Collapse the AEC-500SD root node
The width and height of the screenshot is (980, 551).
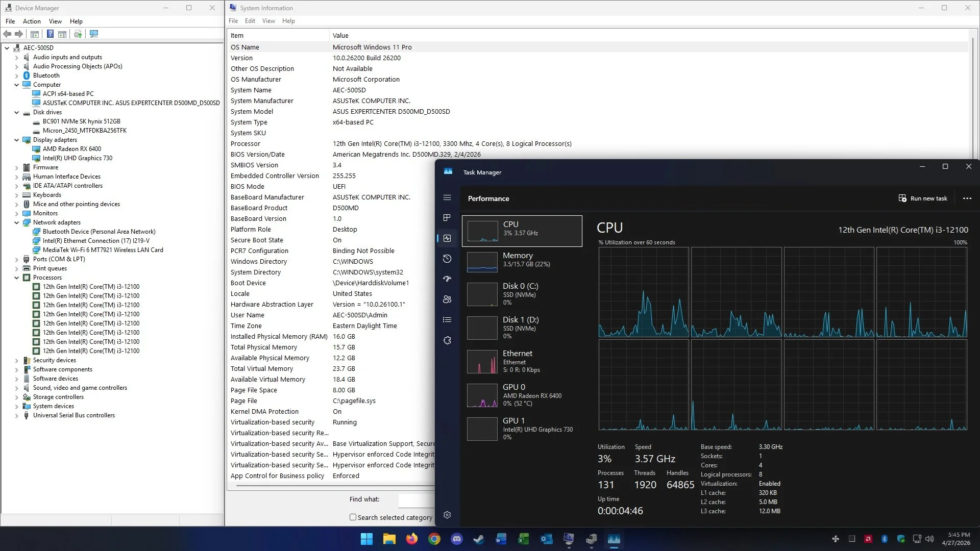click(x=7, y=48)
